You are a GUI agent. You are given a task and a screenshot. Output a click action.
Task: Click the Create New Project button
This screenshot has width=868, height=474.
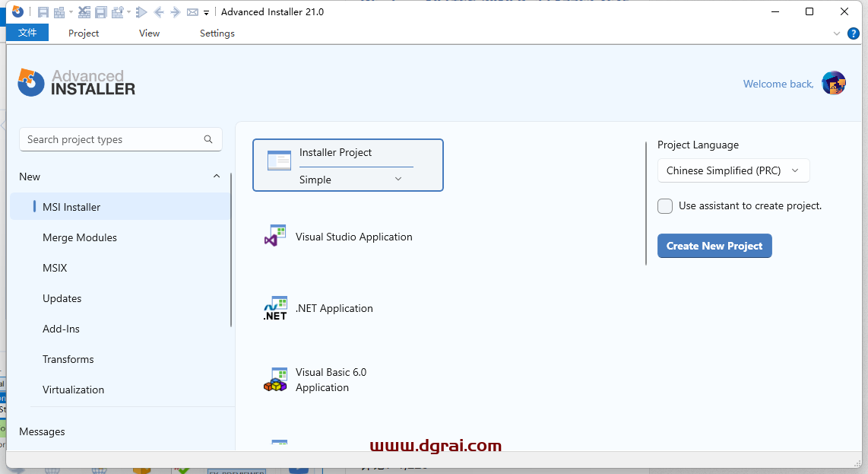714,247
